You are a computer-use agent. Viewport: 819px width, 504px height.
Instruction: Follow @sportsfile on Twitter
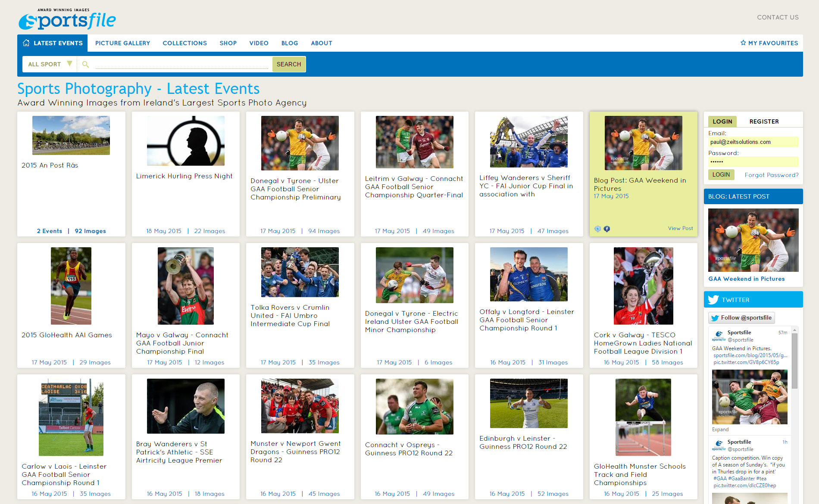coord(741,318)
